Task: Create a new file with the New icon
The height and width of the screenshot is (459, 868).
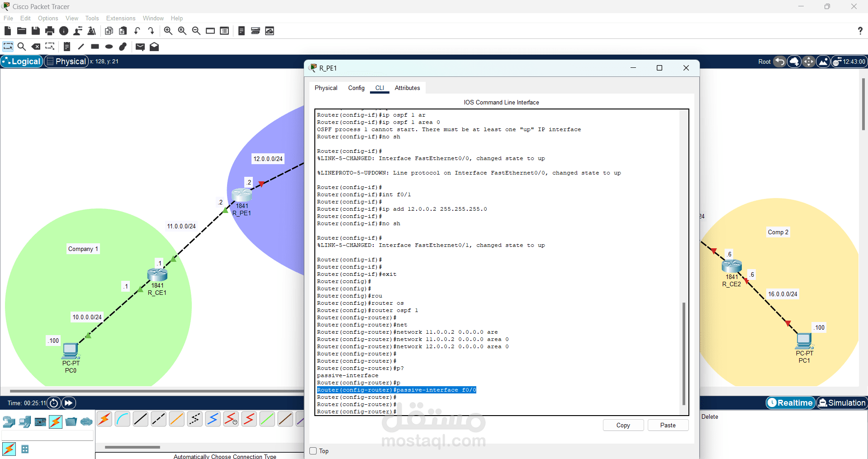Action: 8,31
